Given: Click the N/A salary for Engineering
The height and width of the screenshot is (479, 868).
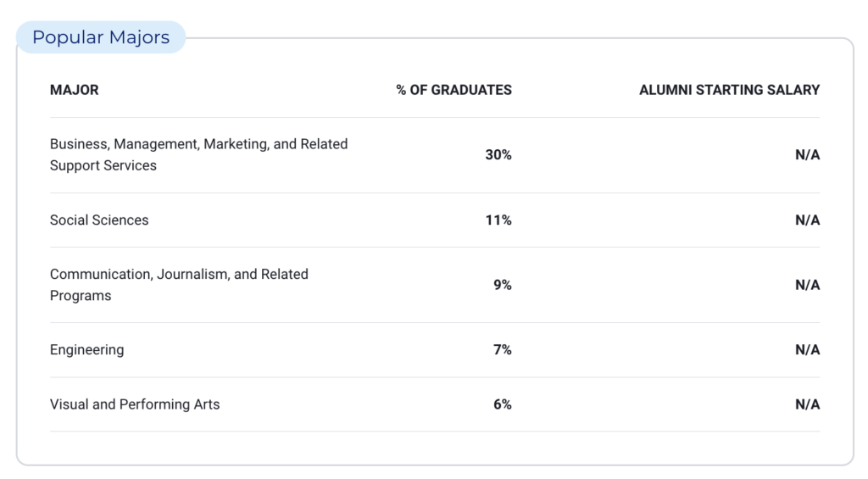Looking at the screenshot, I should tap(807, 350).
